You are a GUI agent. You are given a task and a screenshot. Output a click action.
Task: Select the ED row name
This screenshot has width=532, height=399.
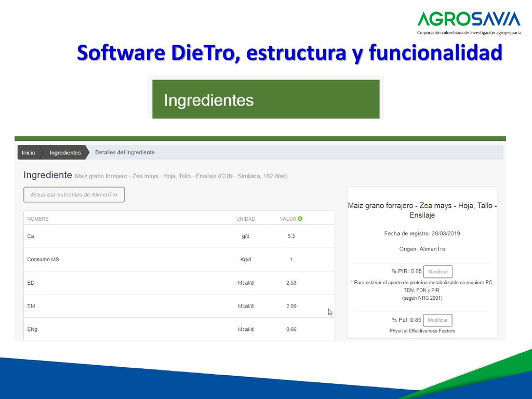(x=31, y=283)
